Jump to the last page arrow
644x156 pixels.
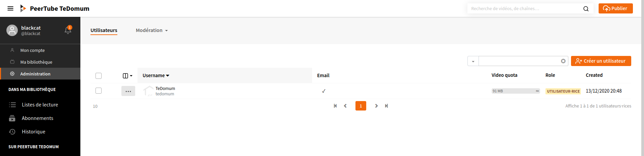386,106
